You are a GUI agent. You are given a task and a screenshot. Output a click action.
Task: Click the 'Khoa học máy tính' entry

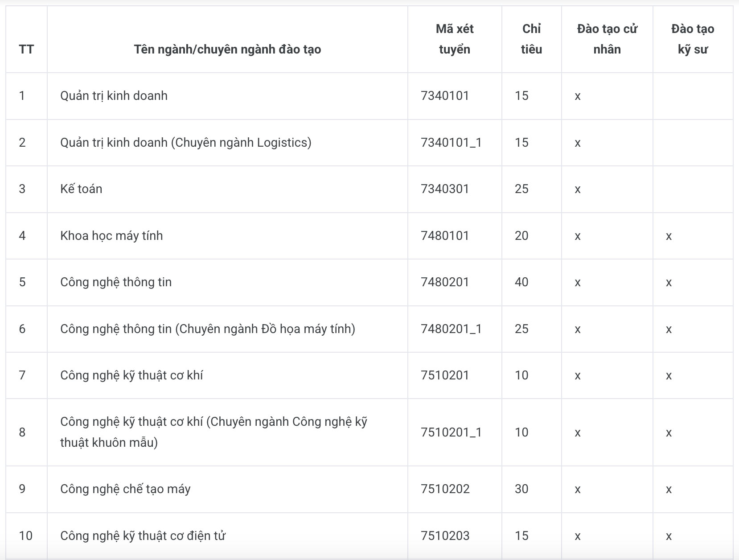(x=111, y=236)
